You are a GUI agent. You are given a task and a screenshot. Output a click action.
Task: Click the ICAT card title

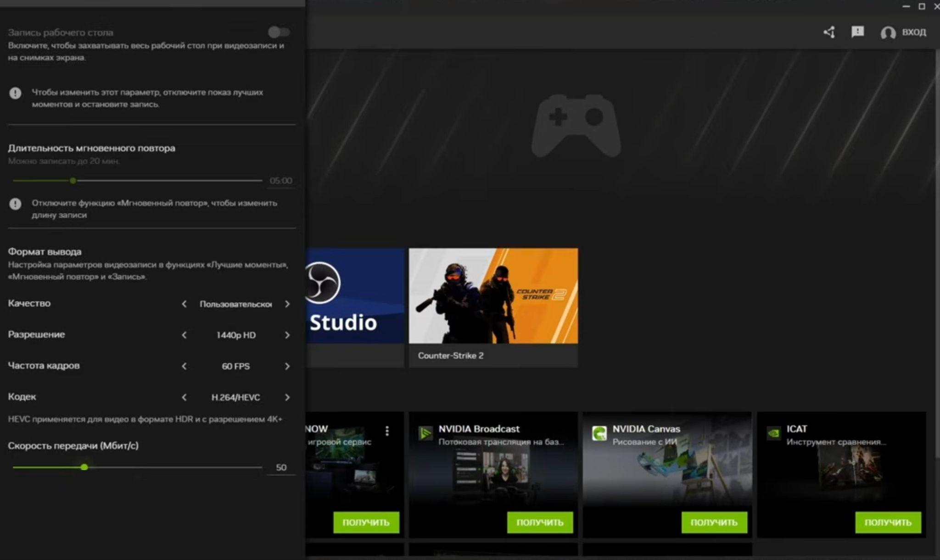coord(797,429)
